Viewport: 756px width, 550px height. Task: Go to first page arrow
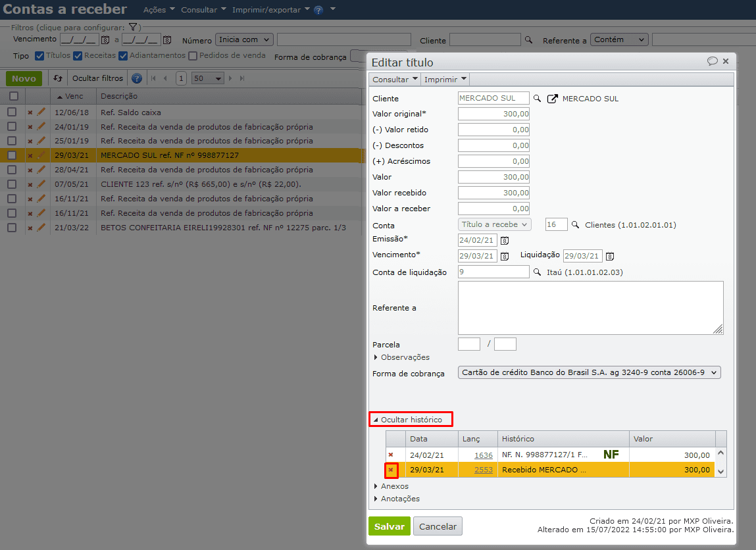coord(154,78)
